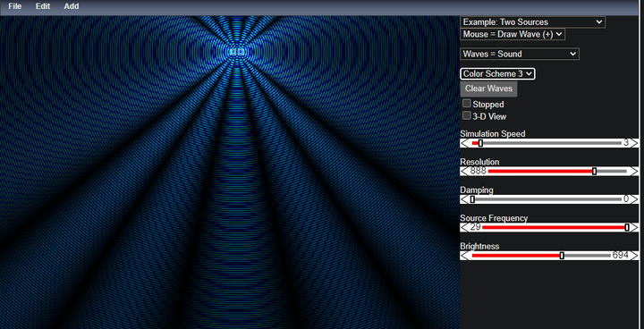The height and width of the screenshot is (329, 644).
Task: Click the left arrow of Damping slider
Action: tap(463, 199)
